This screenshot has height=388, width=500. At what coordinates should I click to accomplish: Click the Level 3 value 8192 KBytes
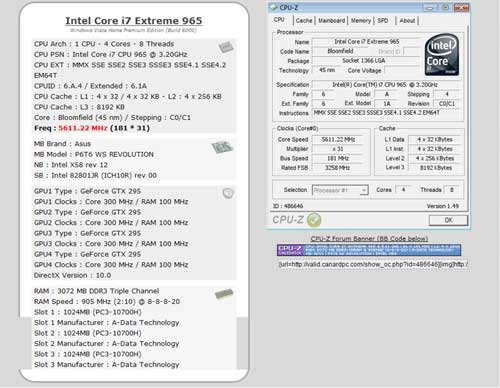coord(435,168)
